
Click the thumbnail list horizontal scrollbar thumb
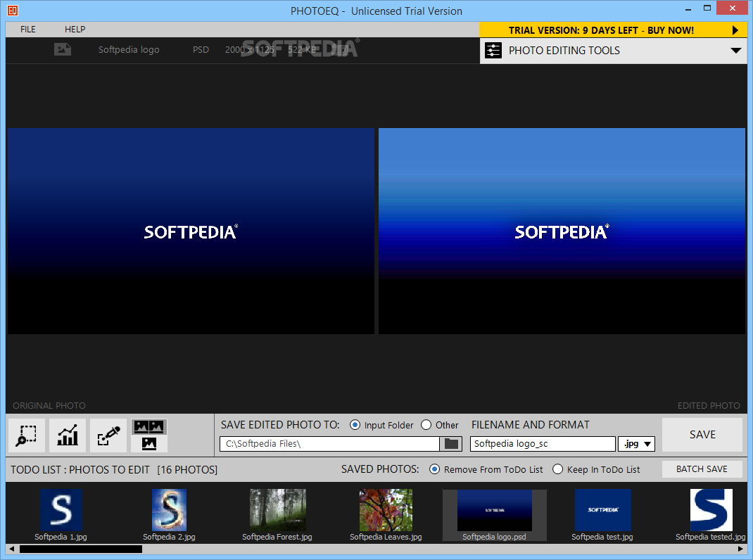tap(81, 549)
